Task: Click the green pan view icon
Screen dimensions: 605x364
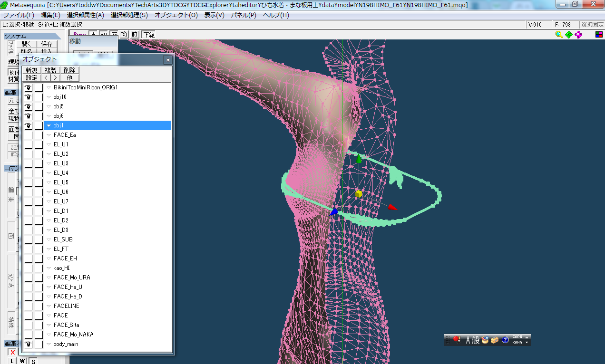Action: (568, 34)
